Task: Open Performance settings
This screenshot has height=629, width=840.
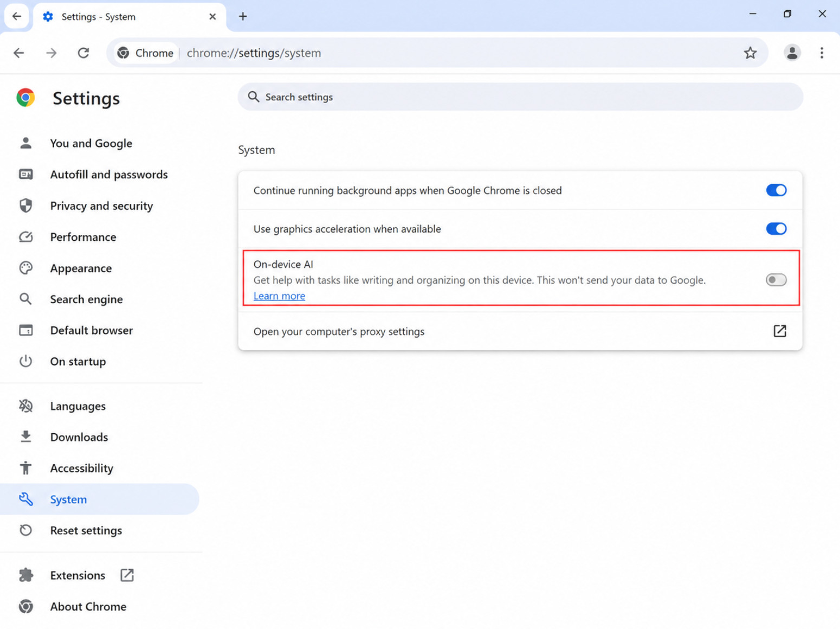Action: point(83,237)
